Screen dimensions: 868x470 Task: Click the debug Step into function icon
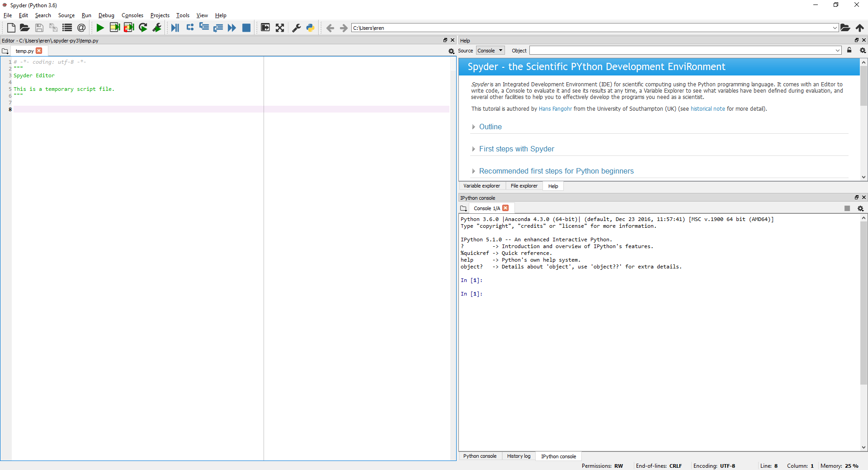(204, 28)
